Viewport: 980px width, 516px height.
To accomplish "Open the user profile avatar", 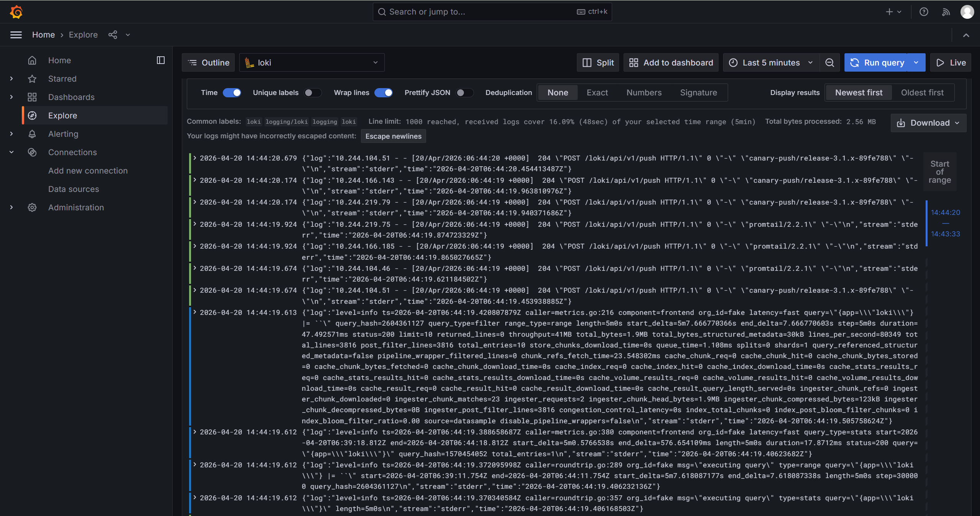I will 967,12.
